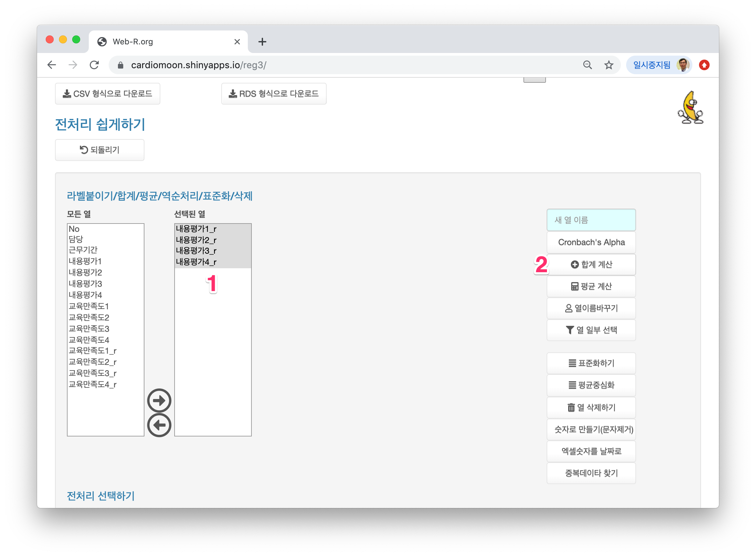
Task: Select 근무기간 in the all columns list
Action: pos(83,250)
